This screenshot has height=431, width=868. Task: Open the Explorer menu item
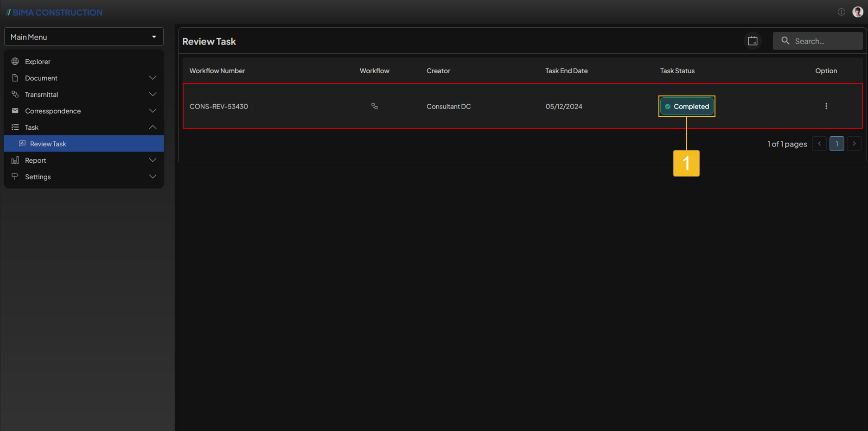pyautogui.click(x=38, y=62)
